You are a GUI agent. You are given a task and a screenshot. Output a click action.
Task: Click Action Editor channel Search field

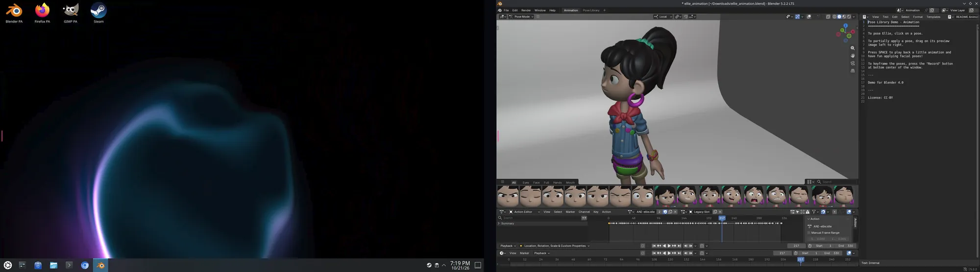click(x=539, y=218)
